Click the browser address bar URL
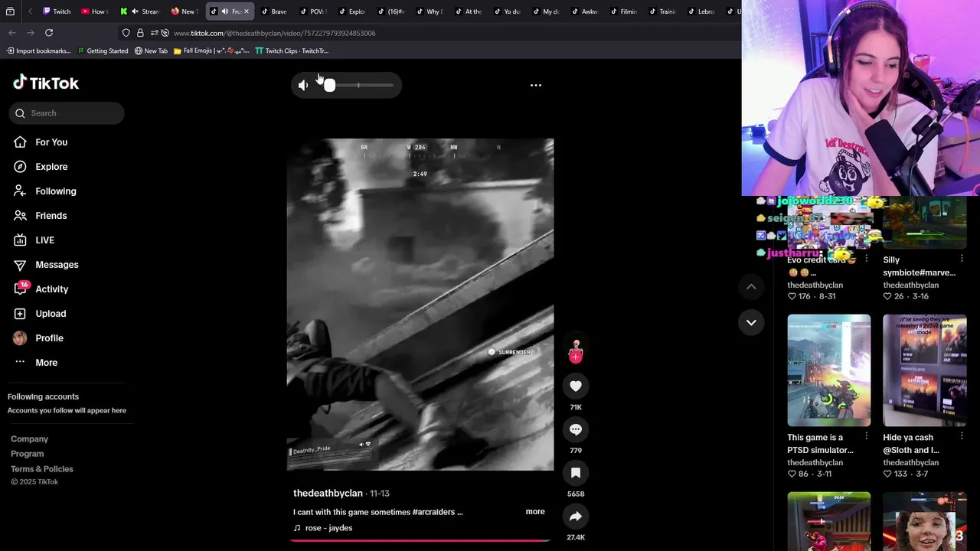 [274, 33]
